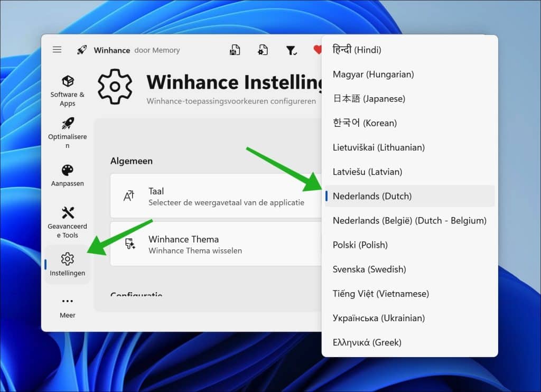The height and width of the screenshot is (392, 541).
Task: Select Ελληνικά (Greek)
Action: coord(409,342)
